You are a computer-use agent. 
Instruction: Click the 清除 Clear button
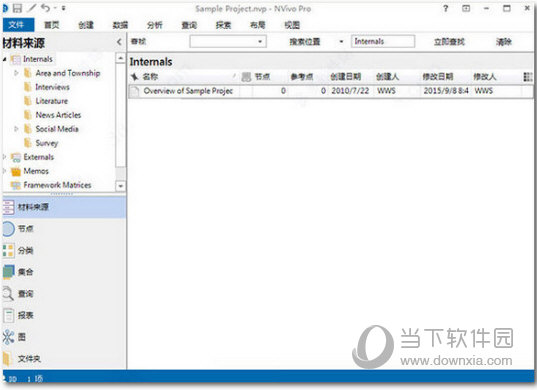[x=503, y=42]
